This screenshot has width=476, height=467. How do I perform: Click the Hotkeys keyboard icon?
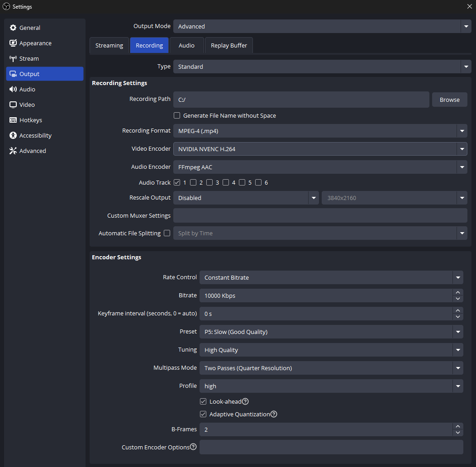[x=13, y=120]
